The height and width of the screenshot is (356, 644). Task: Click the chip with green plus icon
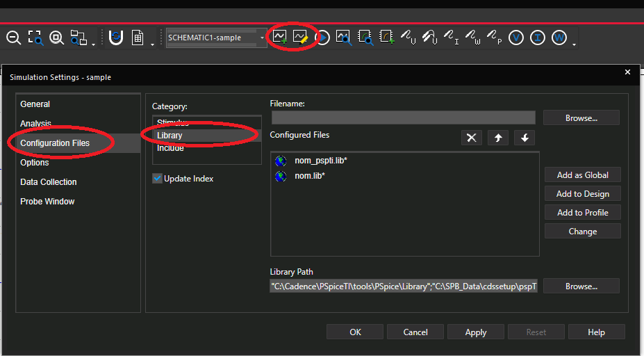[x=386, y=37]
